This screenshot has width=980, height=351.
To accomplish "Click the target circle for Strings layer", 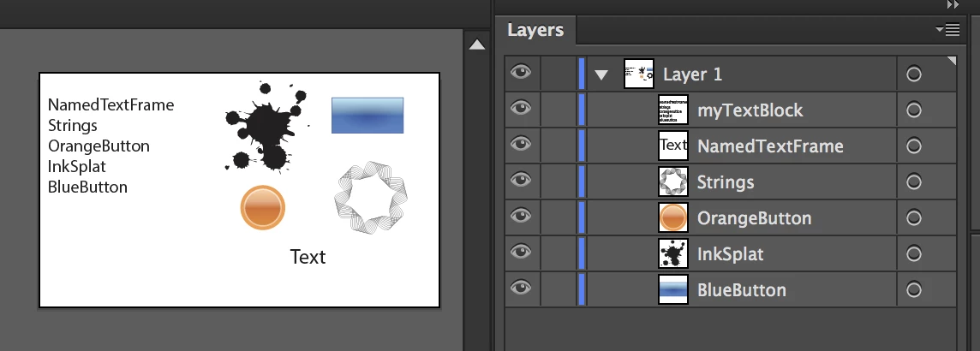I will click(x=914, y=182).
